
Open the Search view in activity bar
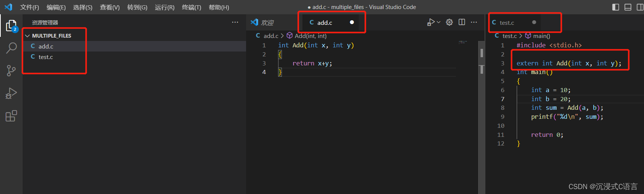click(11, 48)
